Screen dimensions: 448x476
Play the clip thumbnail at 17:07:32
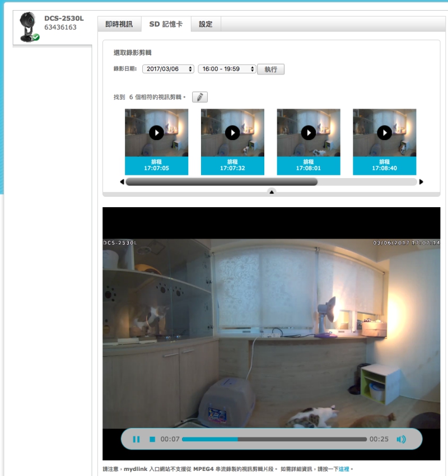[x=232, y=133]
